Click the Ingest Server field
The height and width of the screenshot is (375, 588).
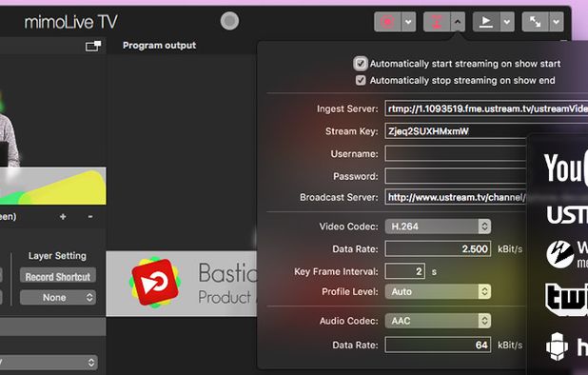(486, 109)
